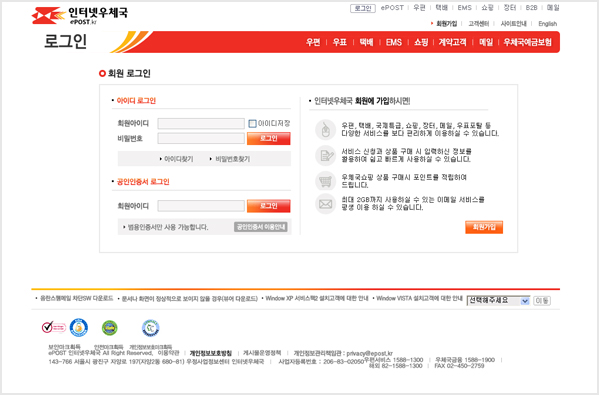Click the 회원가입 link under top links
This screenshot has height=395, width=599.
point(447,24)
